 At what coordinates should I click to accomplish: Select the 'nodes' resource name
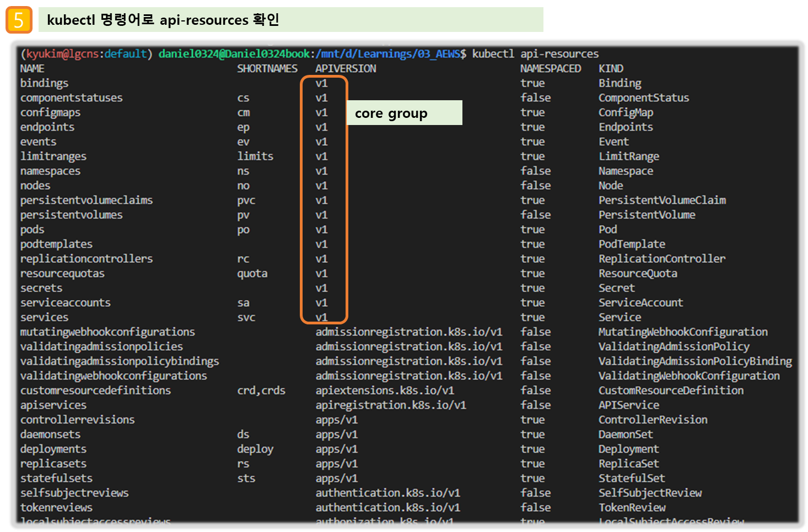tap(35, 186)
